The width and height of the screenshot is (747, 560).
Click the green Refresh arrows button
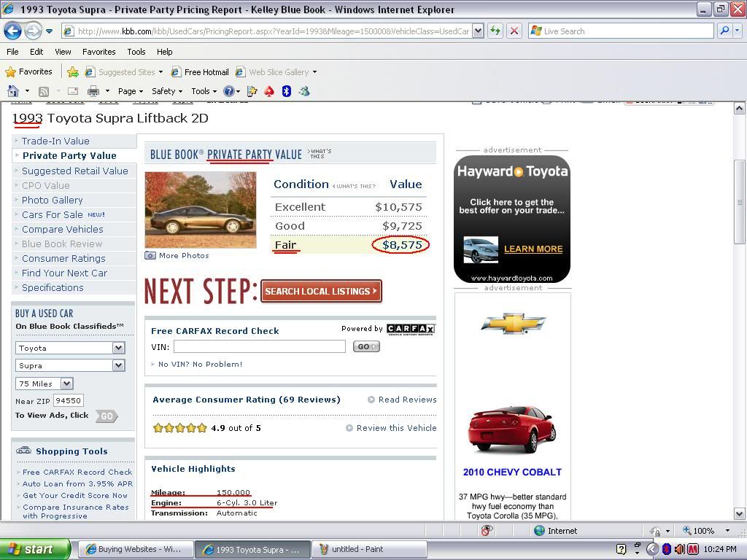click(495, 31)
